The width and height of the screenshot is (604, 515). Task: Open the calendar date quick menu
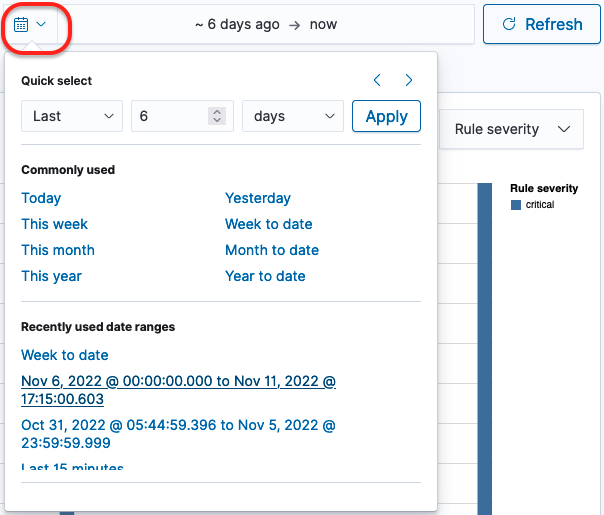[x=30, y=24]
